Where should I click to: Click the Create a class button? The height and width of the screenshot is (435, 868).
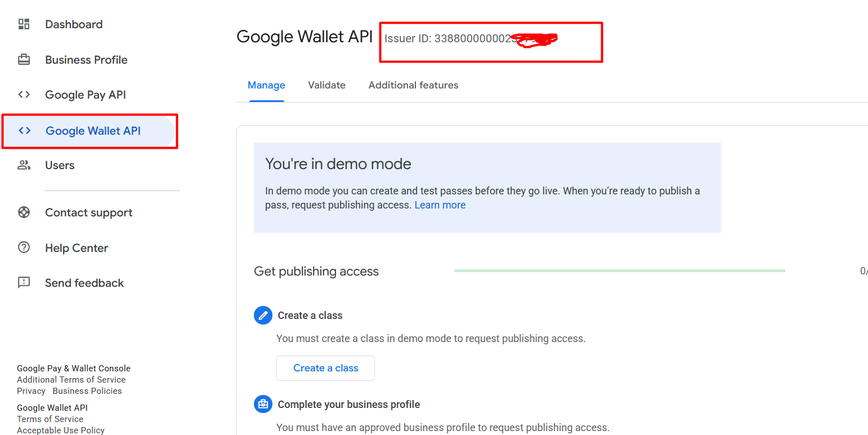pyautogui.click(x=325, y=368)
